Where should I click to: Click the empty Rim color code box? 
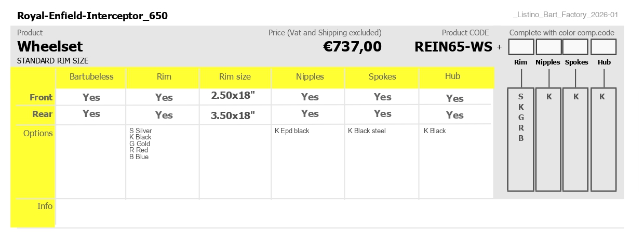coord(521,47)
